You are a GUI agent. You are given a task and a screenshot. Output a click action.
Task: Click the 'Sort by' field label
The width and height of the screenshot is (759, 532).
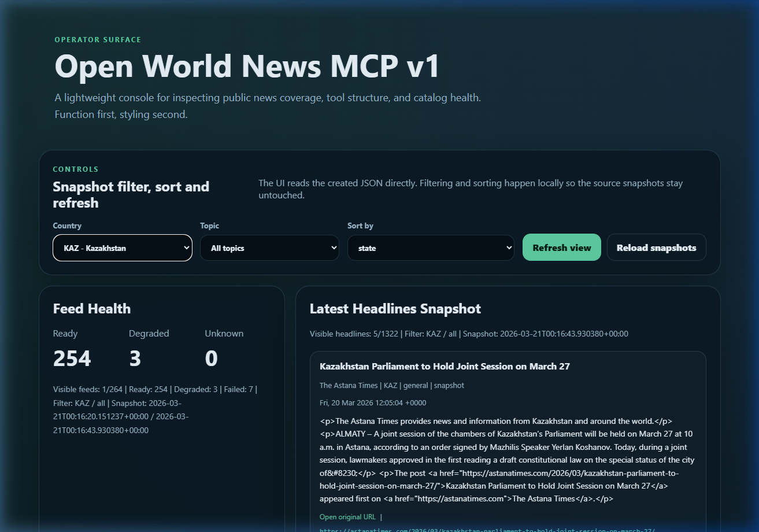(x=361, y=226)
